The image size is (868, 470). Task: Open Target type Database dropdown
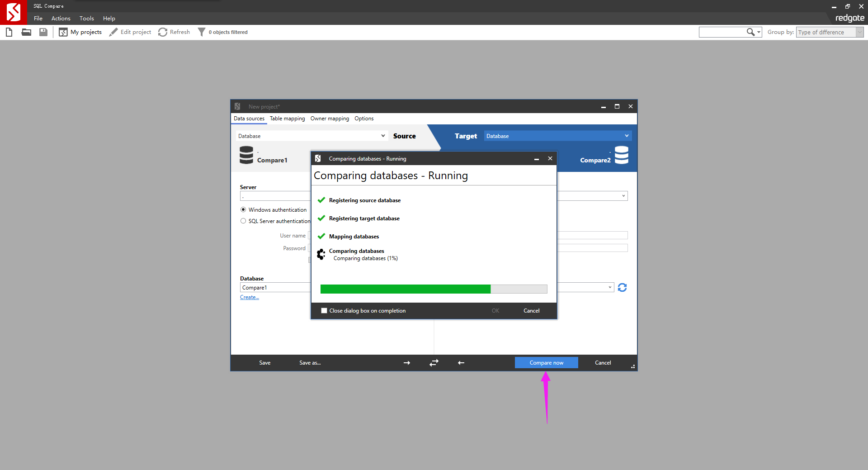557,136
